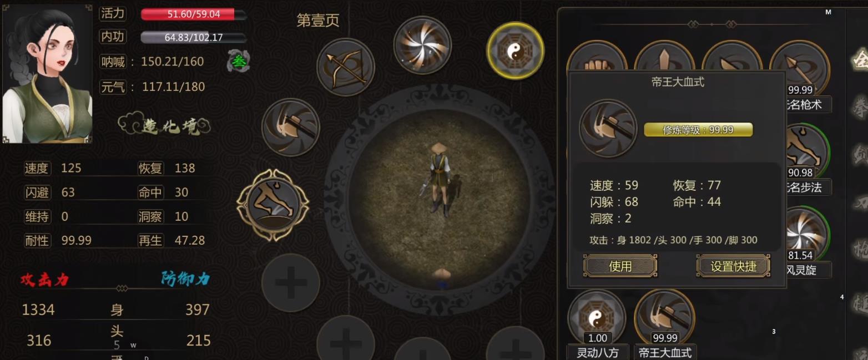
Task: Select the yin-yang bagua skill in the wheel
Action: [x=515, y=50]
